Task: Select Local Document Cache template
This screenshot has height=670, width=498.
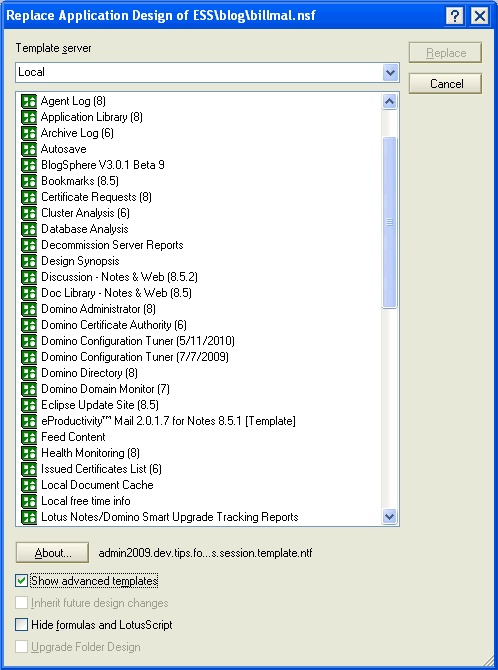Action: pos(97,485)
